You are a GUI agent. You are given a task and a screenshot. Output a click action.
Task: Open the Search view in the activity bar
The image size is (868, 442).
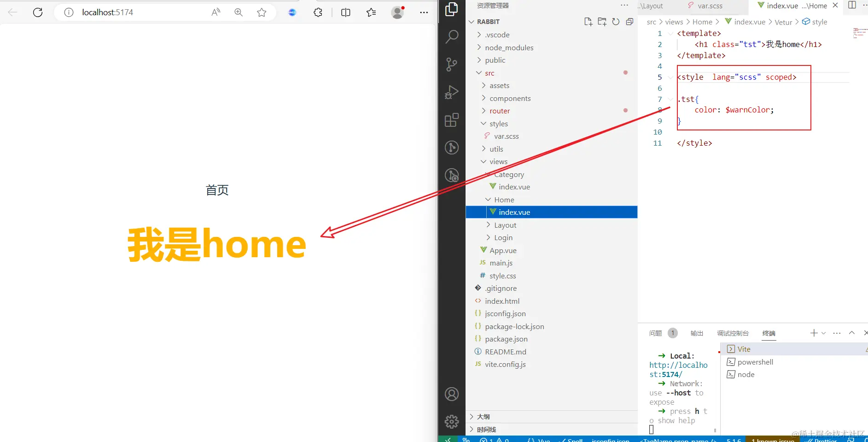(x=452, y=37)
